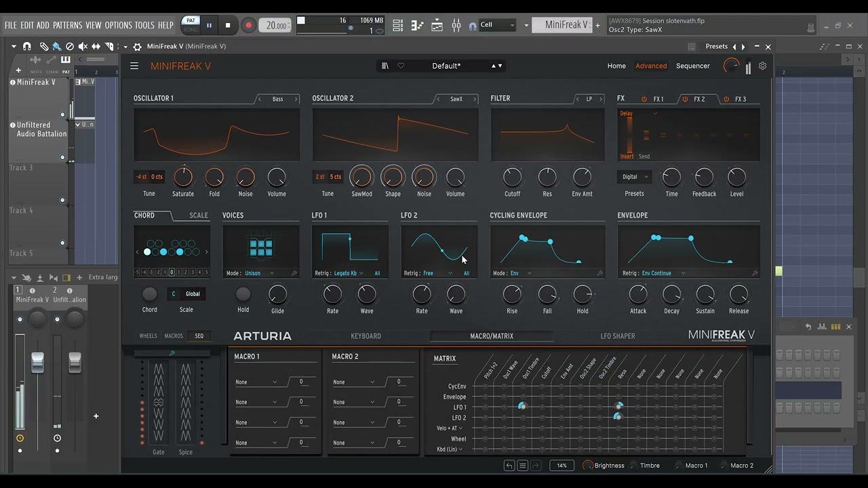868x488 pixels.
Task: Open the piano roll view icon
Action: [417, 25]
